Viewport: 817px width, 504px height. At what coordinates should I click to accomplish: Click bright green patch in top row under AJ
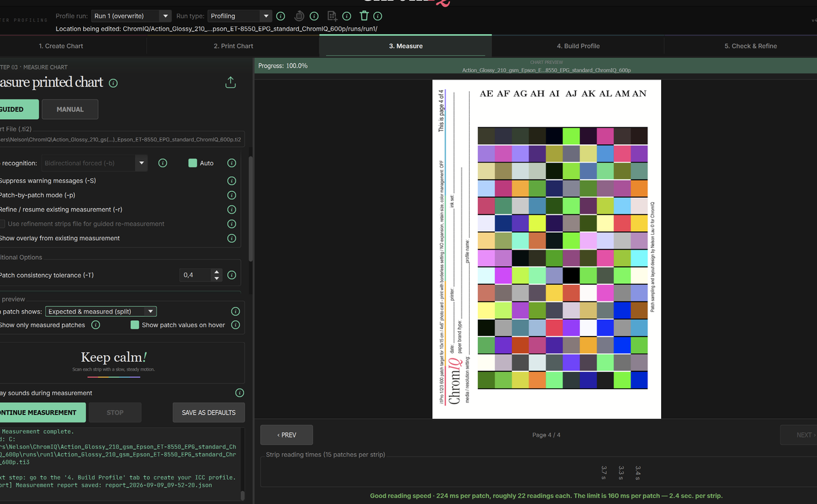[x=571, y=135]
